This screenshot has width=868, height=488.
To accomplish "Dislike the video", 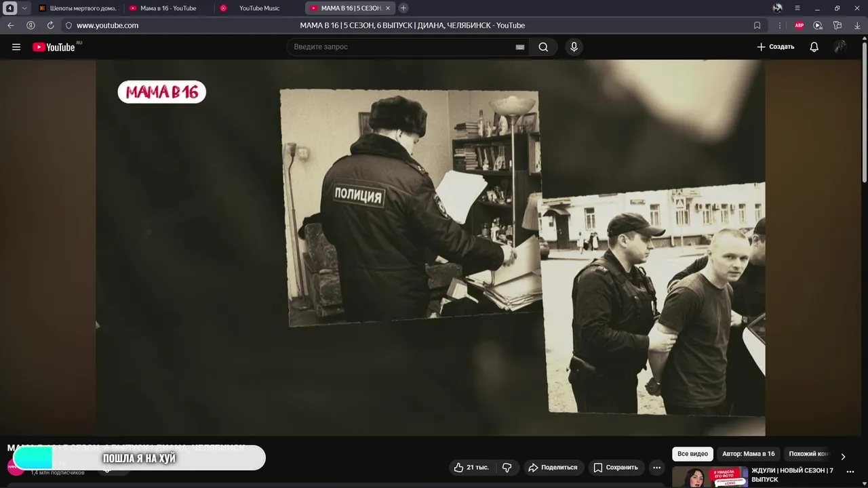I will 507,467.
